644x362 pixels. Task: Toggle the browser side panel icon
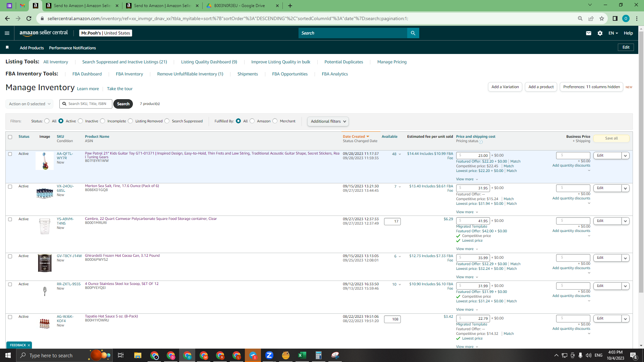(x=615, y=18)
